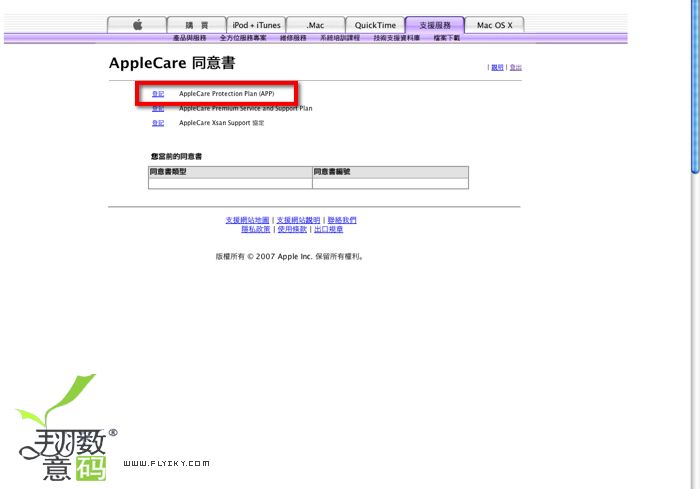Click the 說明 help link at top right
This screenshot has height=489, width=700.
click(x=497, y=67)
